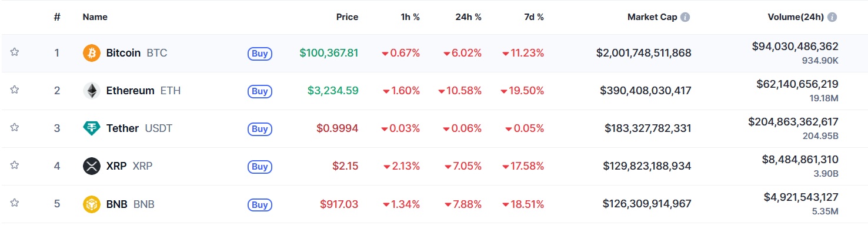Click the Ethereum logo icon
Viewport: 868px width, 225px height.
(92, 91)
